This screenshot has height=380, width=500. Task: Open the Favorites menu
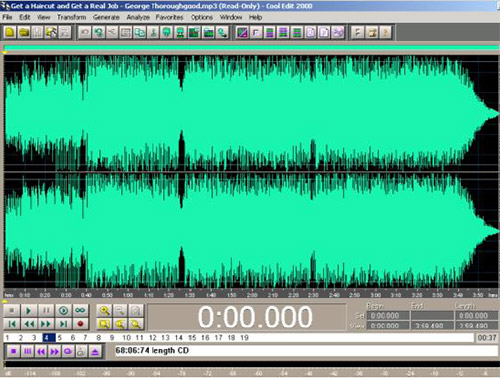point(169,17)
